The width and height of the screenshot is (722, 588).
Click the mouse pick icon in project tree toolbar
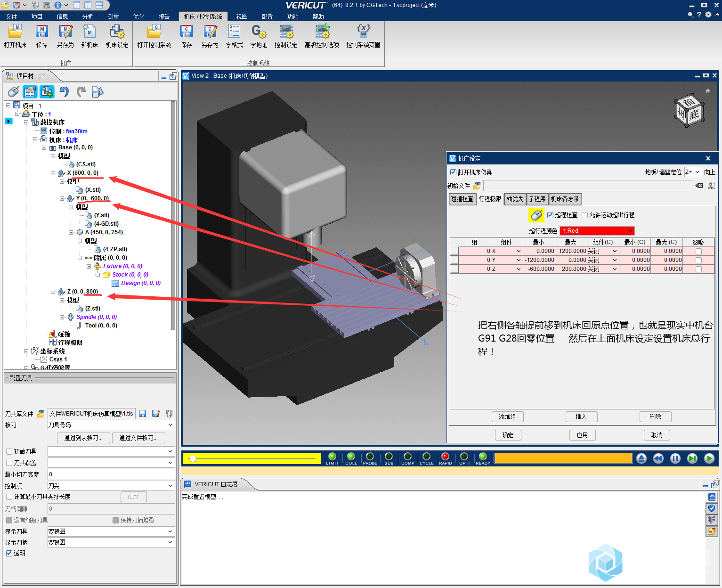13,91
